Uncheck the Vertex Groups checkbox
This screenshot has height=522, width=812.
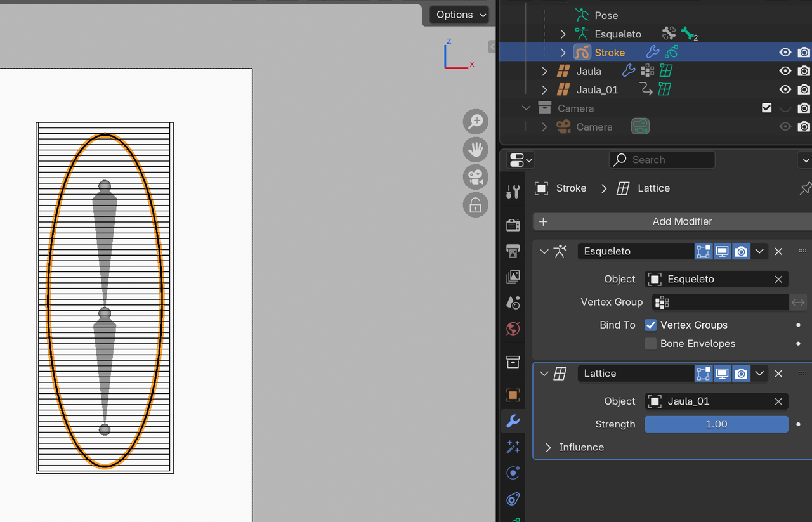click(x=651, y=325)
